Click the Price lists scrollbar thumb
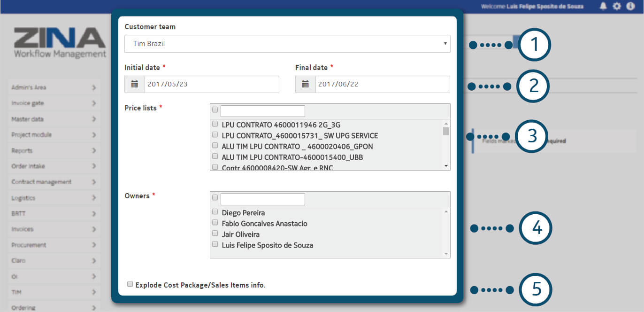This screenshot has height=312, width=644. coord(446,131)
